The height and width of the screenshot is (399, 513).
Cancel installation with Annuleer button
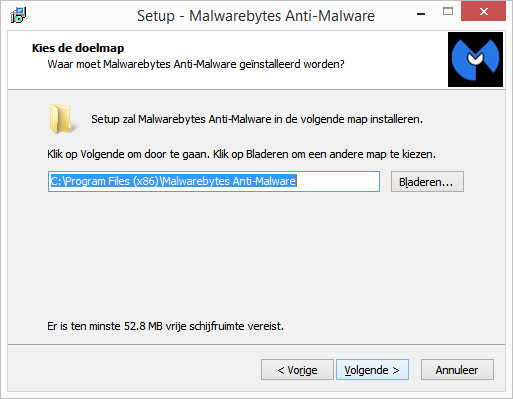point(457,370)
